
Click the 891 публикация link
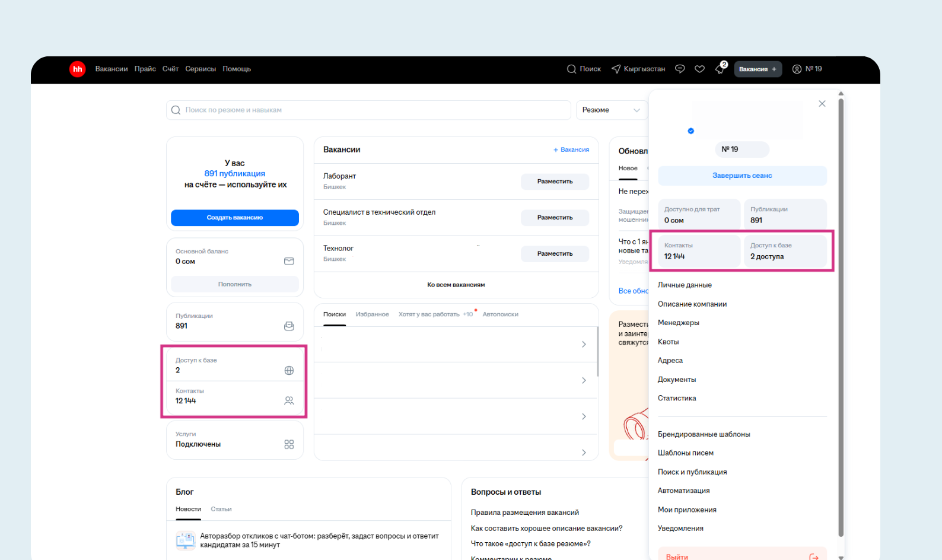coord(235,174)
